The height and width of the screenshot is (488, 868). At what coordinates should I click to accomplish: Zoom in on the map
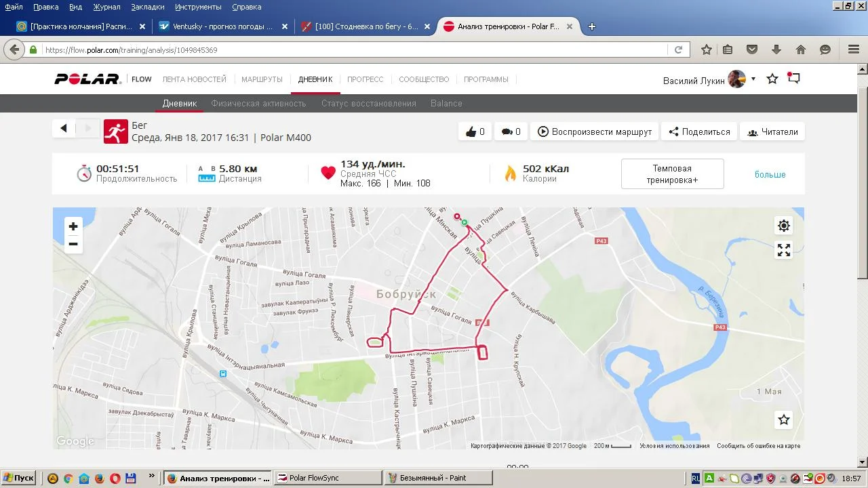tap(73, 226)
